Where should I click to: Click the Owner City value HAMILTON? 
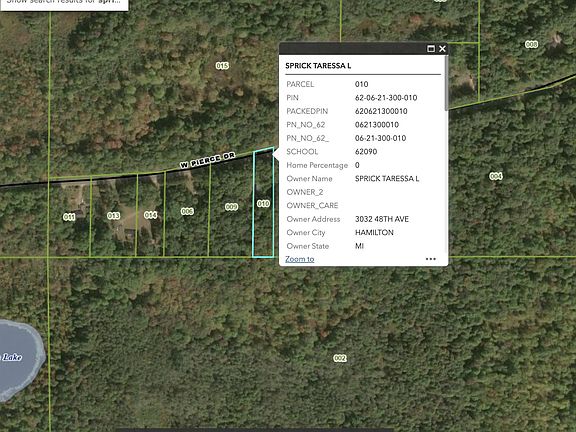pos(374,233)
